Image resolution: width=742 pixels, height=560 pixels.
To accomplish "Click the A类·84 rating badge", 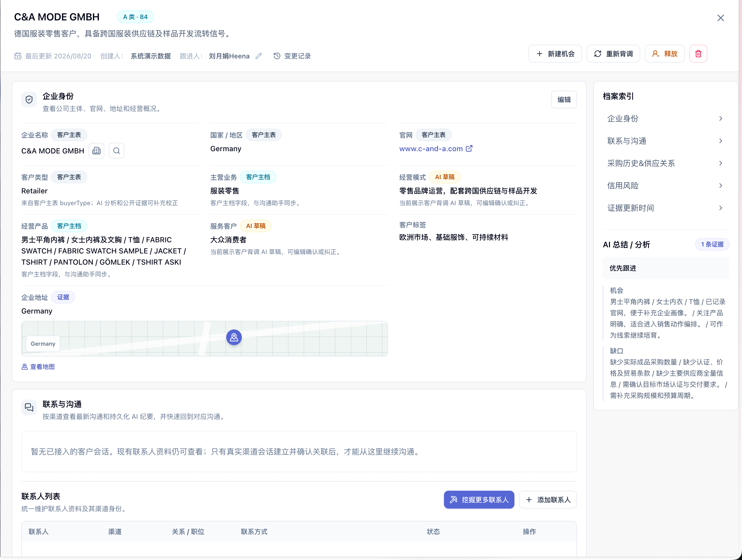I will pyautogui.click(x=135, y=17).
